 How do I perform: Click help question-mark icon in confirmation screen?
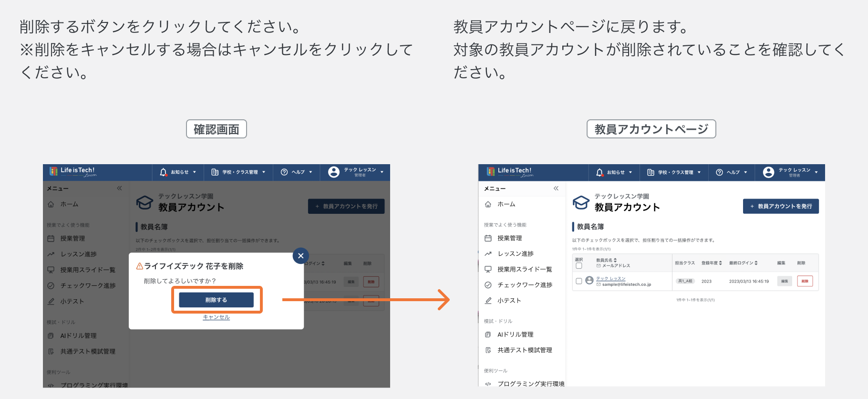click(x=284, y=172)
